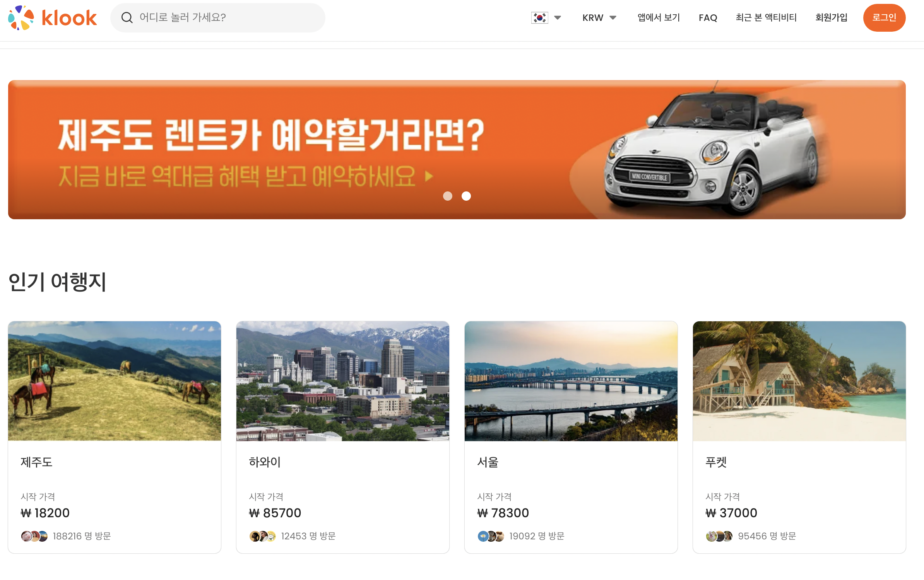Select the second banner carousel dot

coord(466,196)
